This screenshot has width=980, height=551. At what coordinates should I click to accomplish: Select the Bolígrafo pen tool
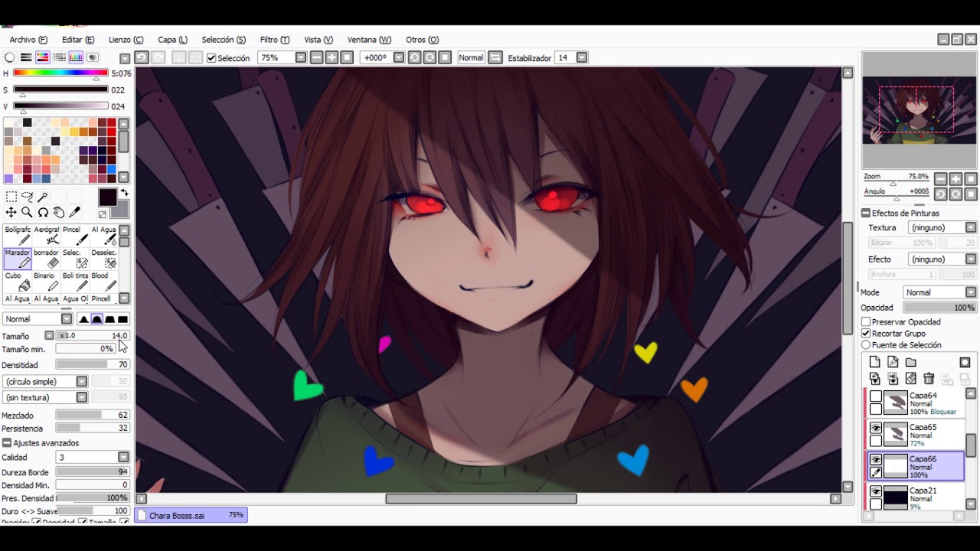tap(18, 236)
